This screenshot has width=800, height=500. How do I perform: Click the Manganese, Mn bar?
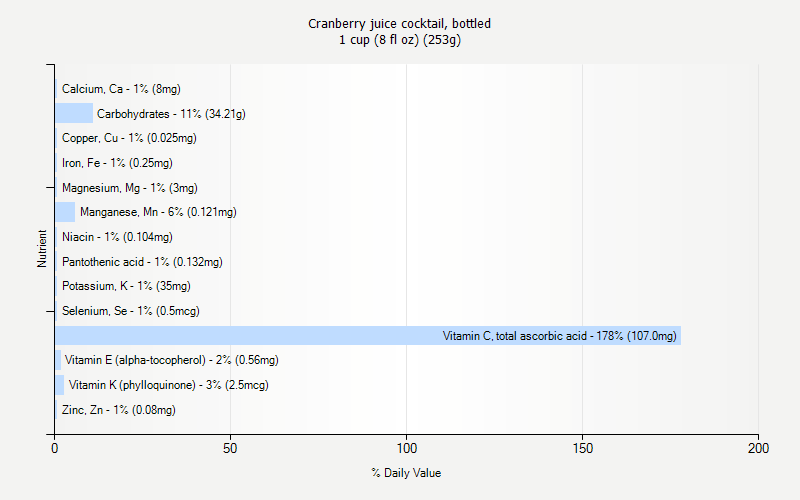coord(65,212)
